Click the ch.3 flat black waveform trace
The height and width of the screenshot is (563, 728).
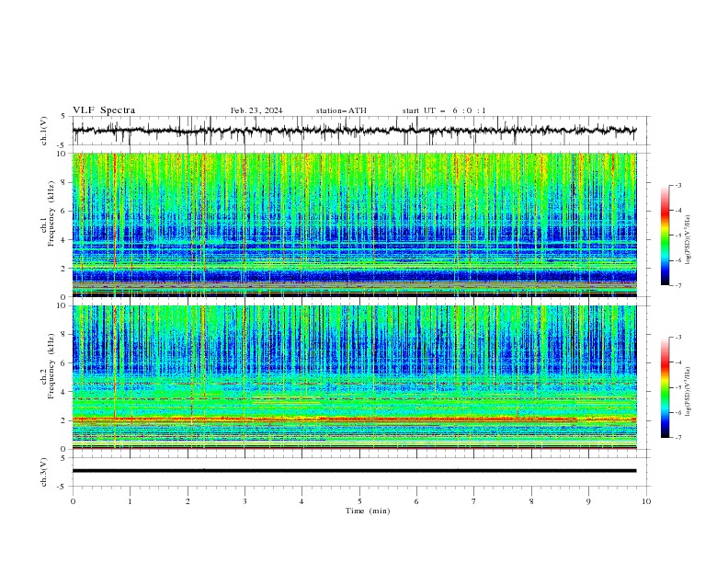click(x=354, y=471)
